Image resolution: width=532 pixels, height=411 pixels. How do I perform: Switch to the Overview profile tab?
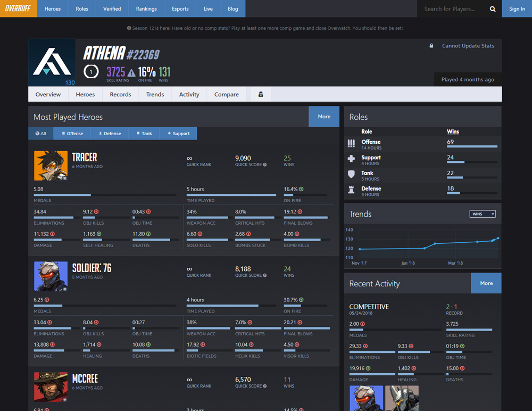pyautogui.click(x=48, y=94)
